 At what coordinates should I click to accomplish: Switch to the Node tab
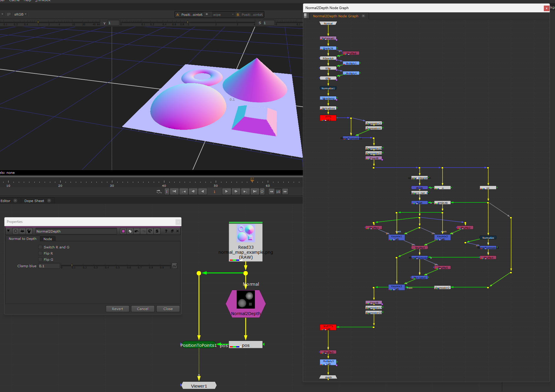[48, 239]
